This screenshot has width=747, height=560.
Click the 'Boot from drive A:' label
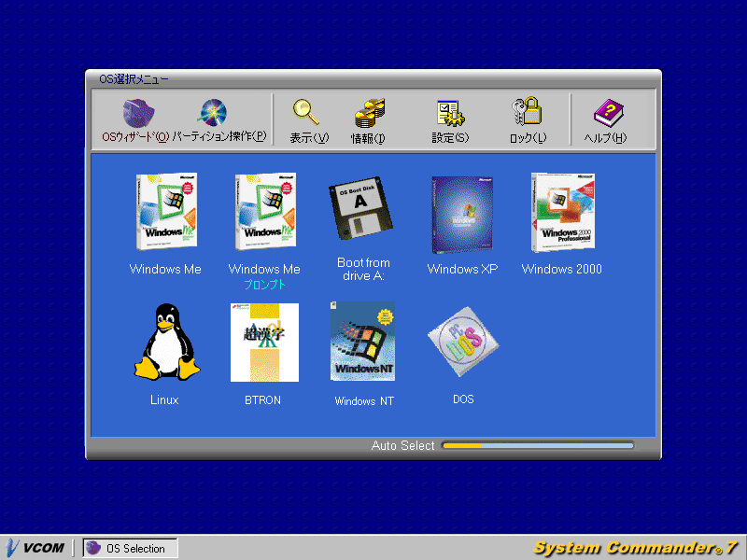click(363, 269)
